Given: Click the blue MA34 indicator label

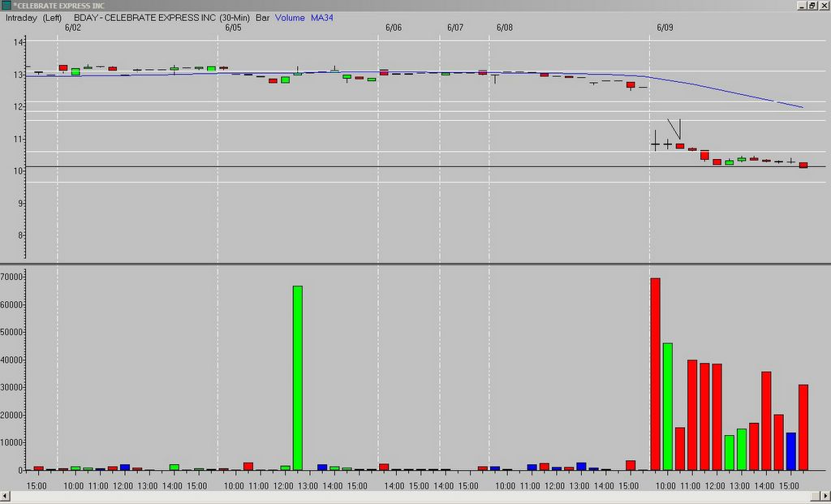Looking at the screenshot, I should 321,18.
